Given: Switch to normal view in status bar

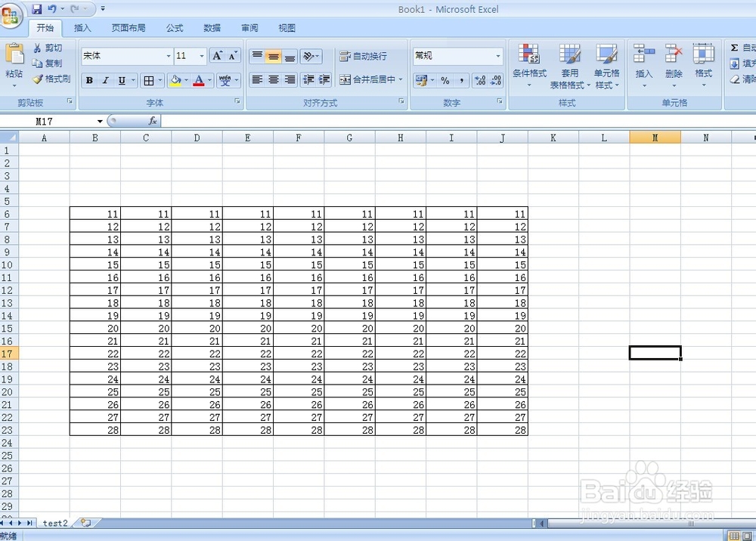Looking at the screenshot, I should point(734,536).
